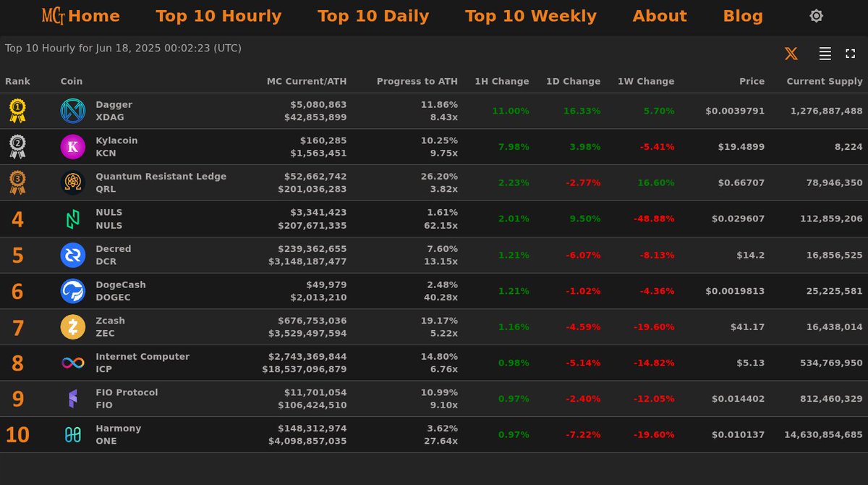Sort by Coin column header
This screenshot has height=485, width=868.
coord(72,82)
